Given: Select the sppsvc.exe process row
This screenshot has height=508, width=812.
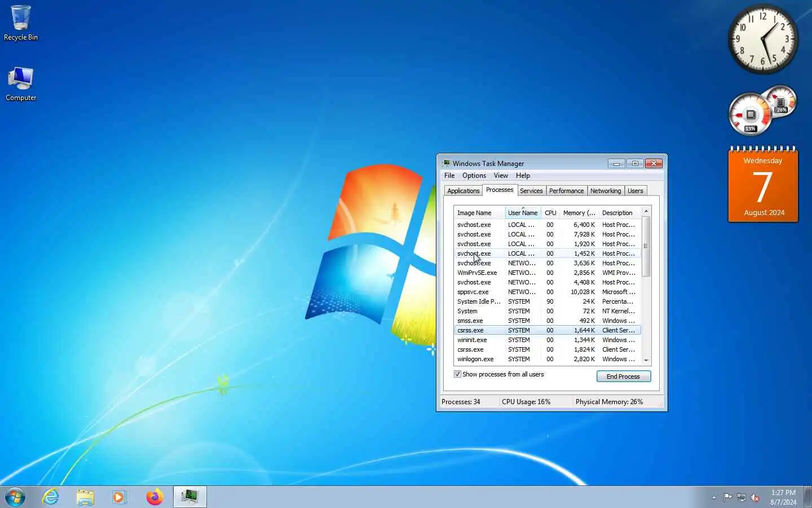Looking at the screenshot, I should pyautogui.click(x=548, y=292).
